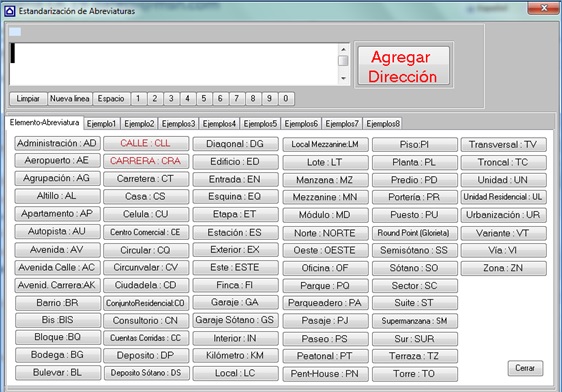This screenshot has height=392, width=562.
Task: Select Centro Comercial : CE
Action: coord(146,233)
